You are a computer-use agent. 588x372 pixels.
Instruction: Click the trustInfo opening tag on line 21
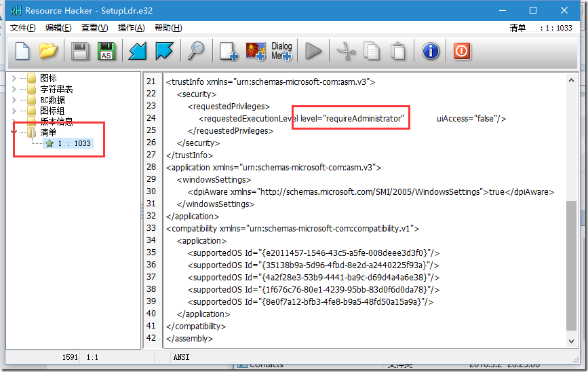pos(271,82)
